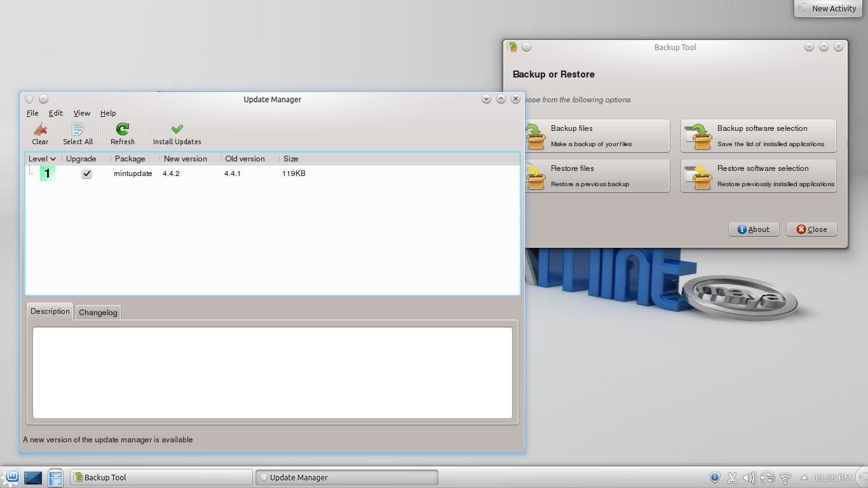
Task: Click the Install Updates checkmark icon
Action: (x=177, y=129)
